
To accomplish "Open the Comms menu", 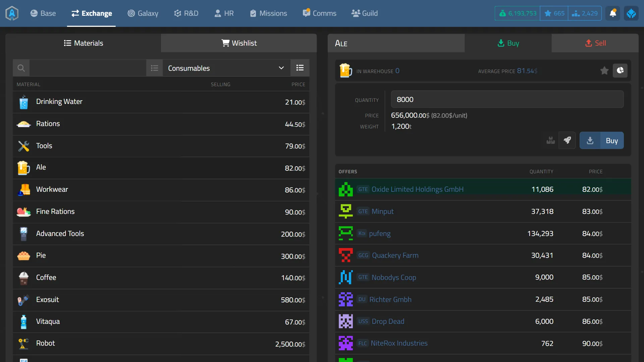I will tap(319, 13).
